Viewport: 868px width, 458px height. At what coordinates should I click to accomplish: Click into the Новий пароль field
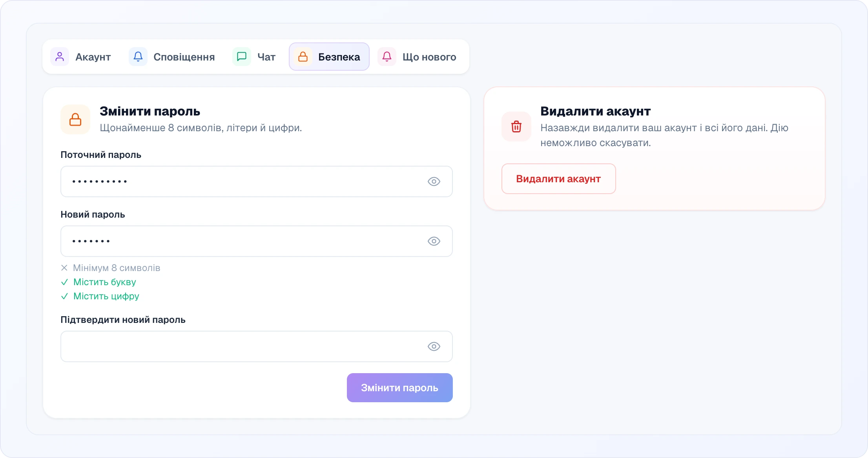[257, 241]
